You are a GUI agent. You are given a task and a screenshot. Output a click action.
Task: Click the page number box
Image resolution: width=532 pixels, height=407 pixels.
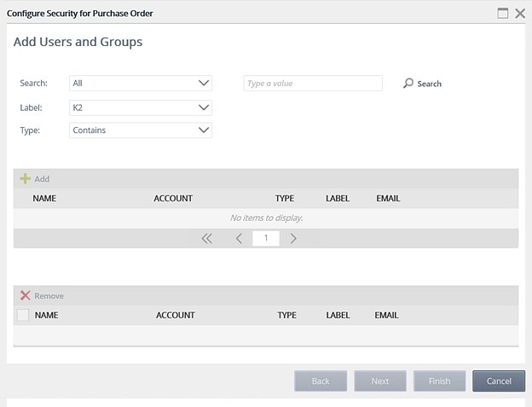(266, 239)
